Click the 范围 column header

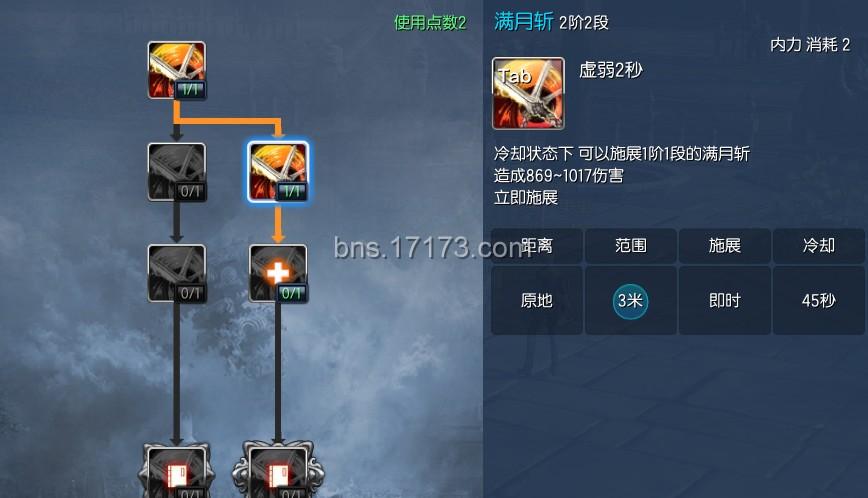pyautogui.click(x=631, y=246)
